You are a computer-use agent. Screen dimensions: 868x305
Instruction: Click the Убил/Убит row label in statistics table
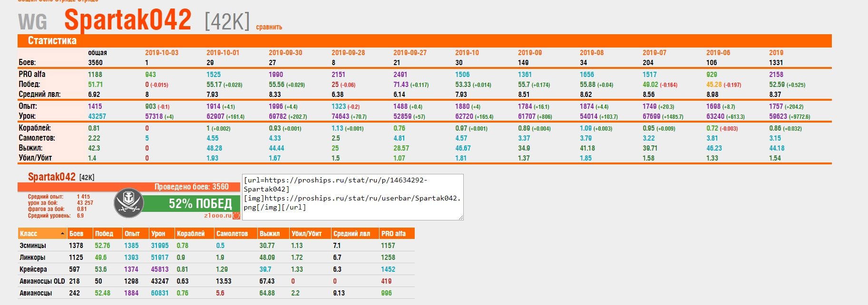pos(35,158)
